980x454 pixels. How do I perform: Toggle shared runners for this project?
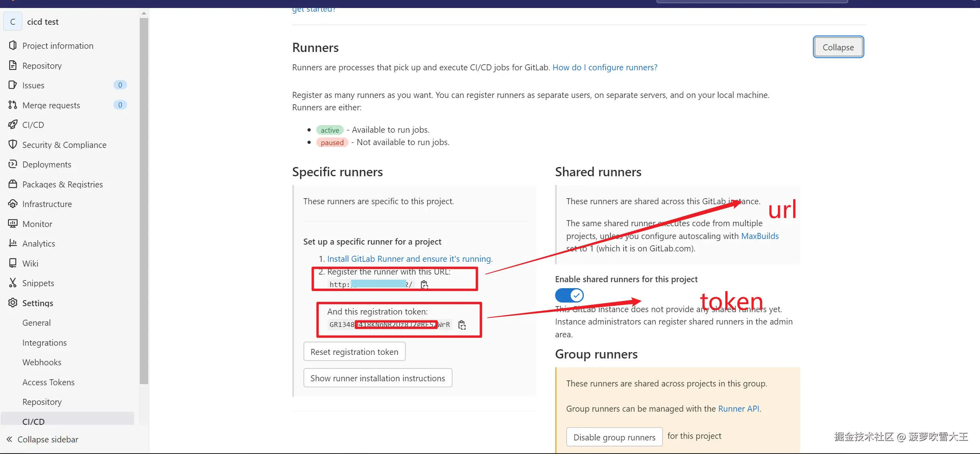coord(569,295)
